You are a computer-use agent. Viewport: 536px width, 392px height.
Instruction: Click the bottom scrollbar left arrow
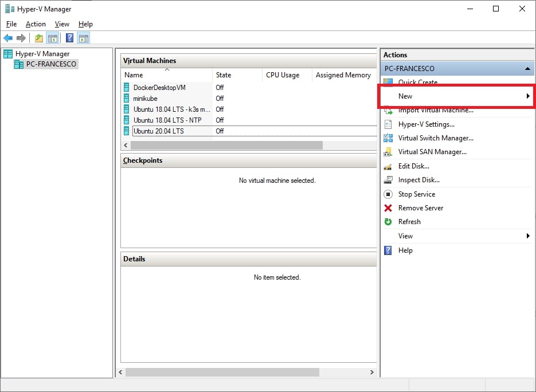120,372
